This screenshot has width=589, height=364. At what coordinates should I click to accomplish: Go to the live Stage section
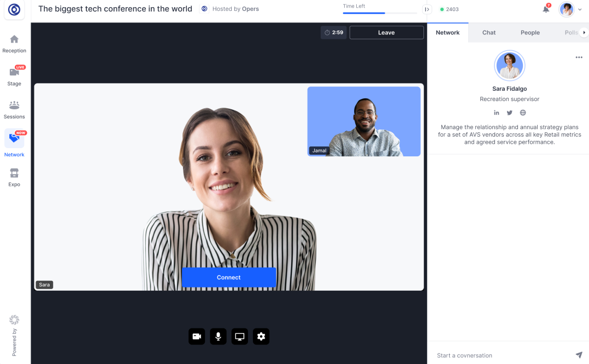[x=14, y=72]
